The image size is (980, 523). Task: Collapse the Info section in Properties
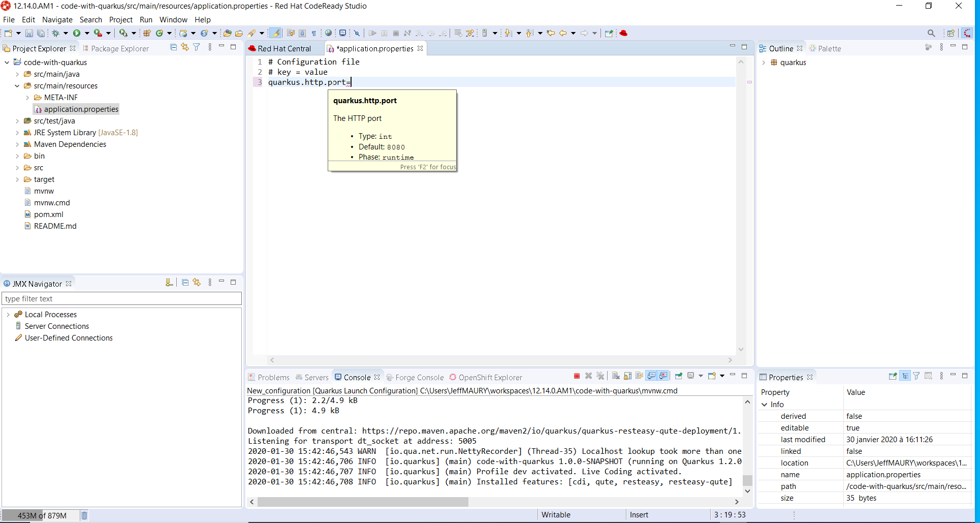(x=765, y=405)
